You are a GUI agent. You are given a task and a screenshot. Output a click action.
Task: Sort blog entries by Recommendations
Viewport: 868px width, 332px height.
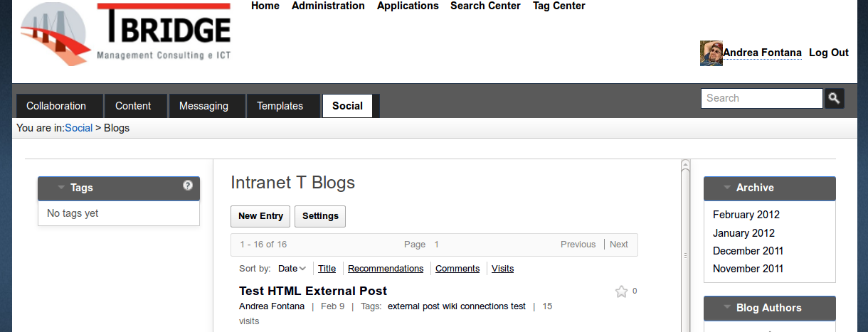(386, 269)
